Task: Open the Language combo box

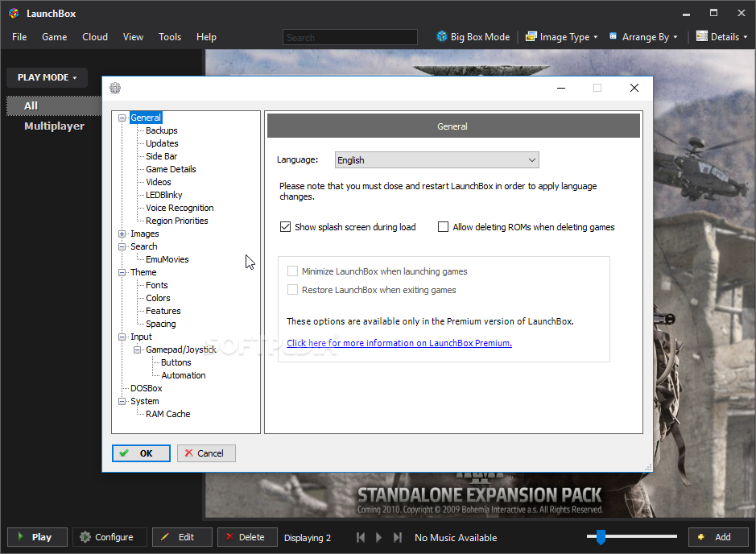Action: [437, 160]
